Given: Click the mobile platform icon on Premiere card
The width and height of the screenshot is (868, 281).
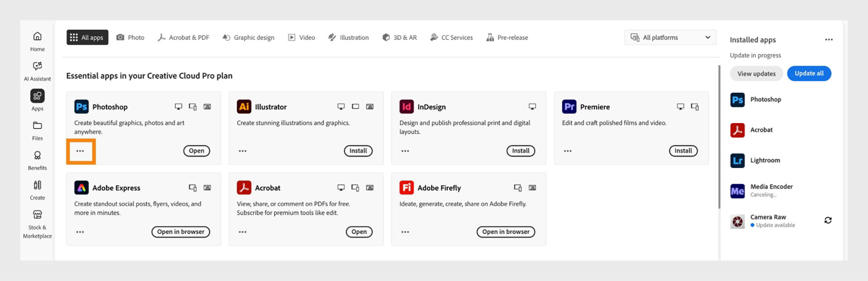Looking at the screenshot, I should tap(695, 107).
